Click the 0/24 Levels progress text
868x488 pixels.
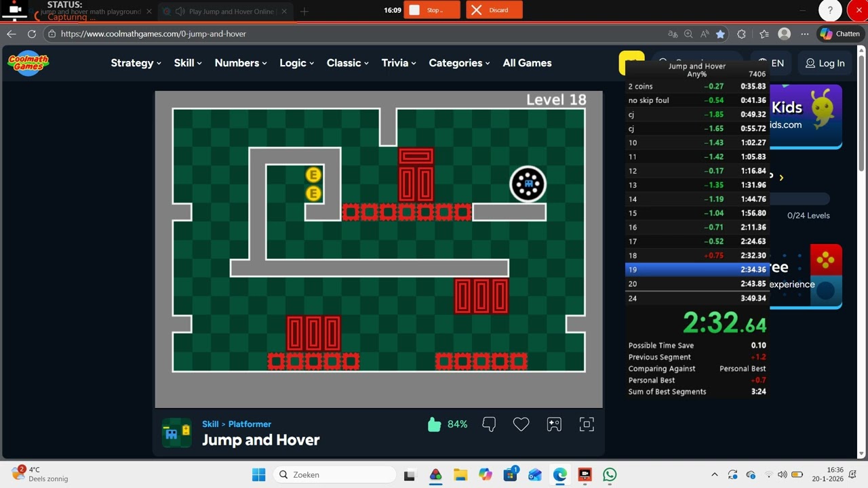coord(808,216)
